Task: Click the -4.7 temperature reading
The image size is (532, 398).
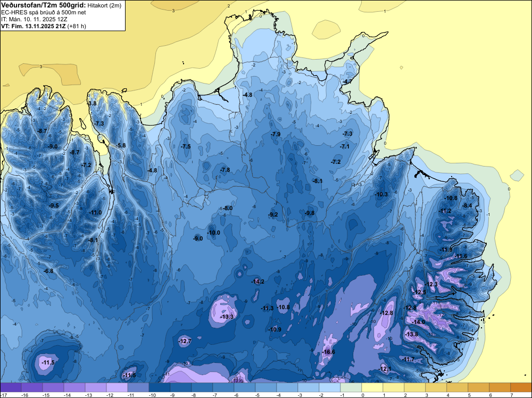Action: [347, 82]
